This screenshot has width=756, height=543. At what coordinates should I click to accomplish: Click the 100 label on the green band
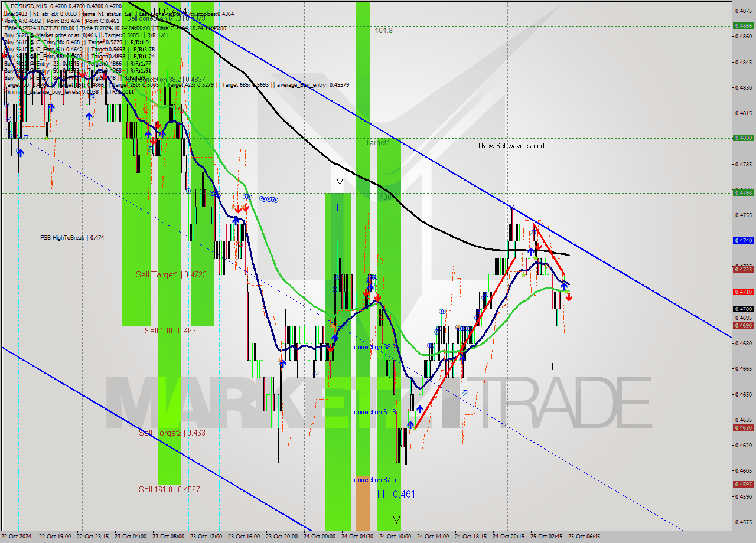point(385,198)
